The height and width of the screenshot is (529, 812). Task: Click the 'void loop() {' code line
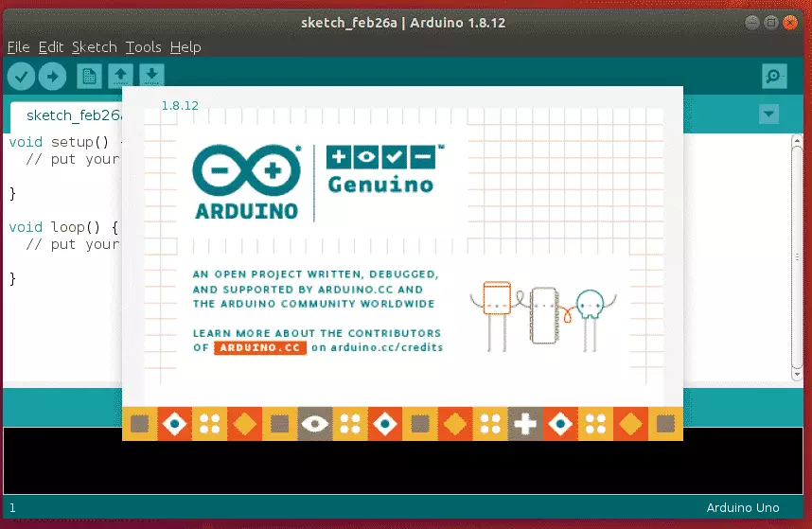64,227
